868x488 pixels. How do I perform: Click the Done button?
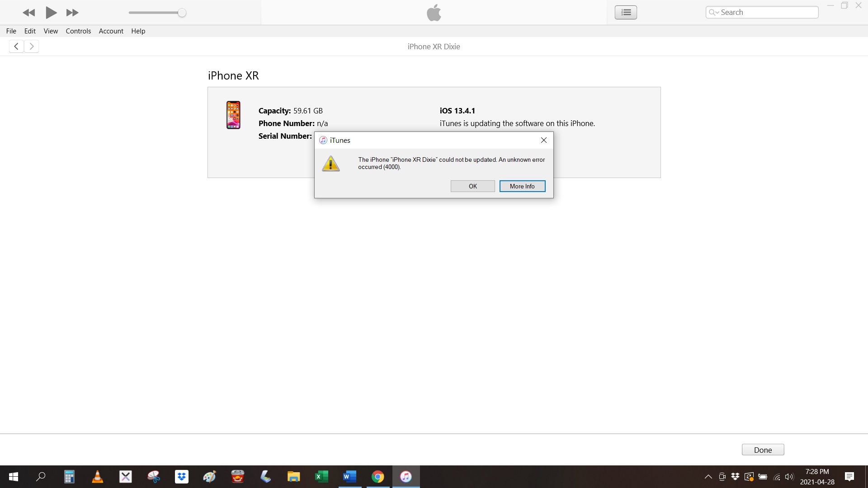click(763, 450)
